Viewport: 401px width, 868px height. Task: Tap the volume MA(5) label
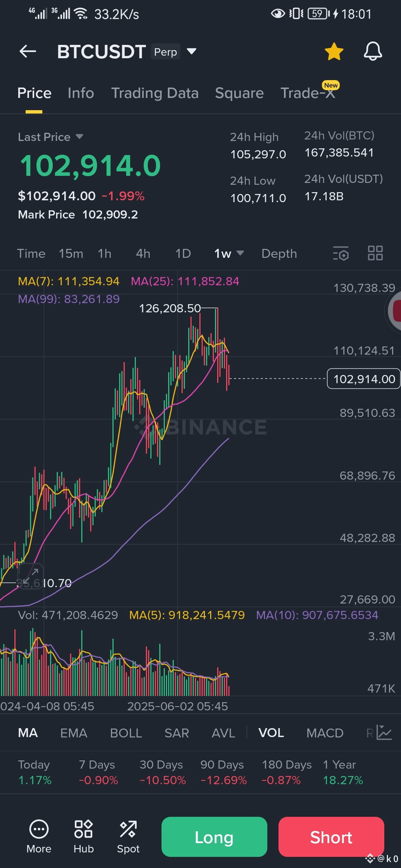pos(187,615)
